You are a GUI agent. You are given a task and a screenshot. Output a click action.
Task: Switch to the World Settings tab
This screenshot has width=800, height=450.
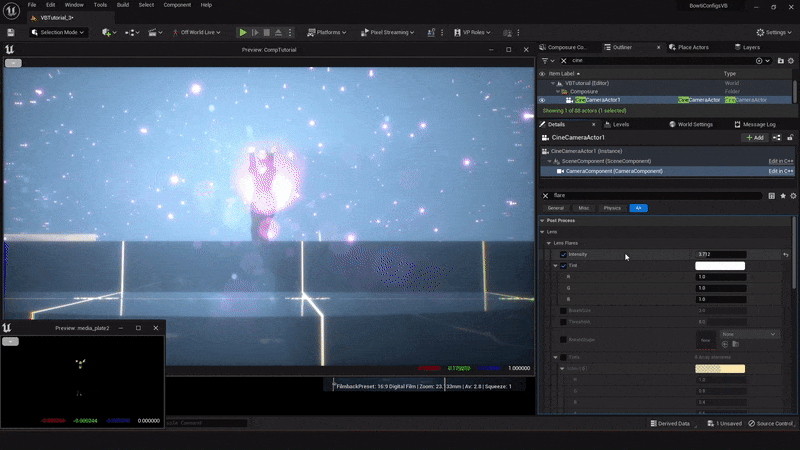[x=691, y=124]
